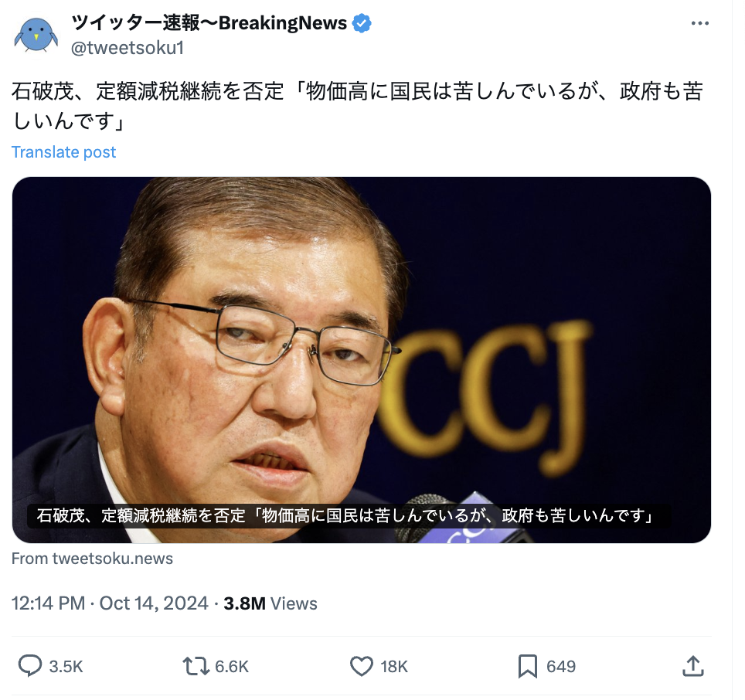Click the @tweetsoku1 handle
Image resolution: width=745 pixels, height=700 pixels.
pos(128,48)
